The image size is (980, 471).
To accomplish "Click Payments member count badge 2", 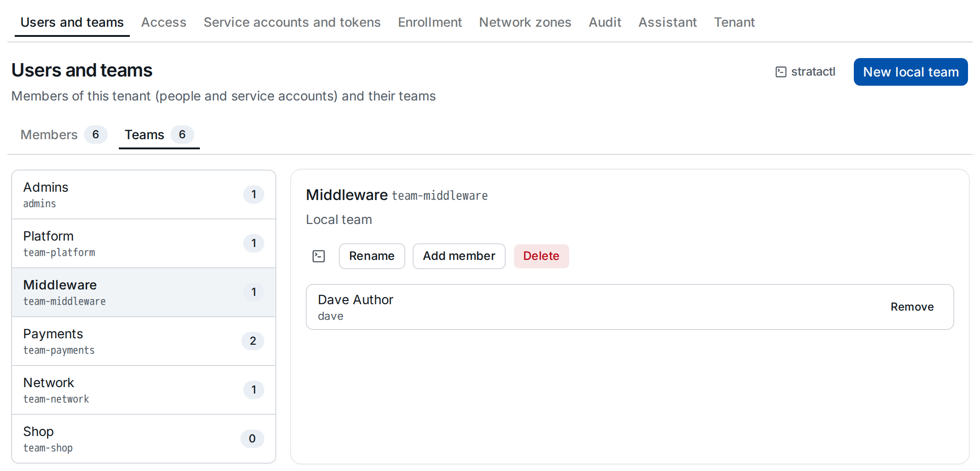I will (253, 341).
